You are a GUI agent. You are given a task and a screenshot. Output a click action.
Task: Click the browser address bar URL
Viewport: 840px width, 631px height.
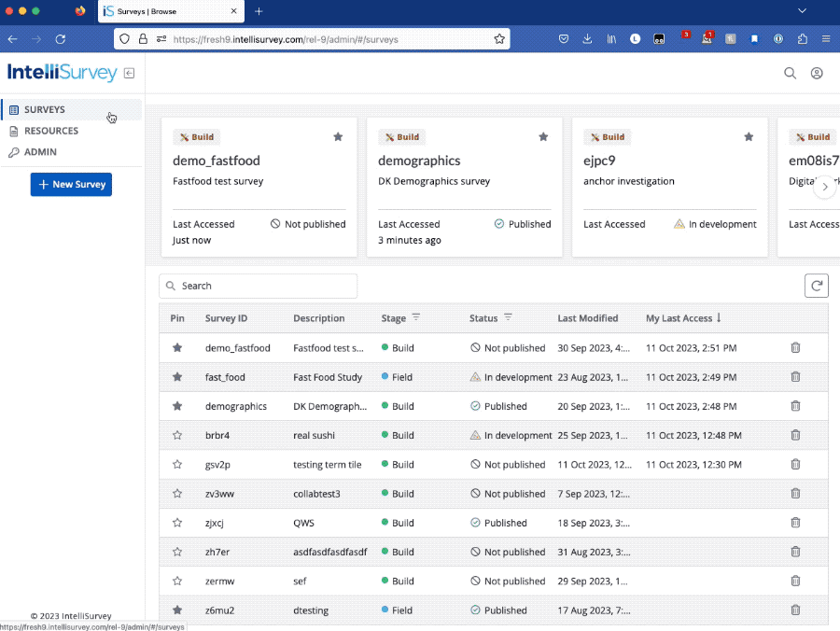[x=286, y=39]
